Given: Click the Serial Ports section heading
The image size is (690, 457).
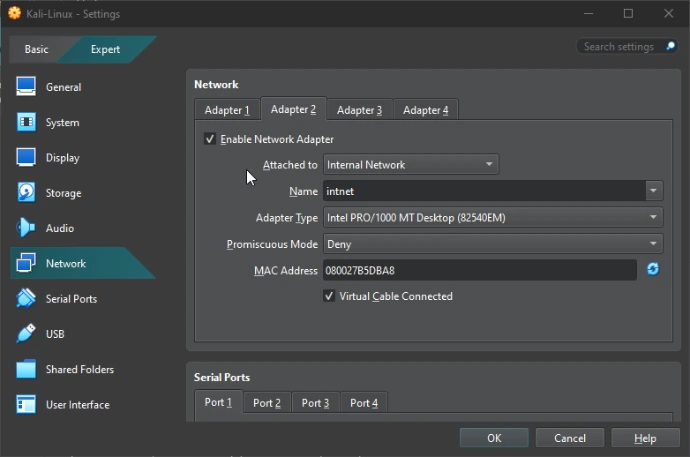Looking at the screenshot, I should point(222,377).
